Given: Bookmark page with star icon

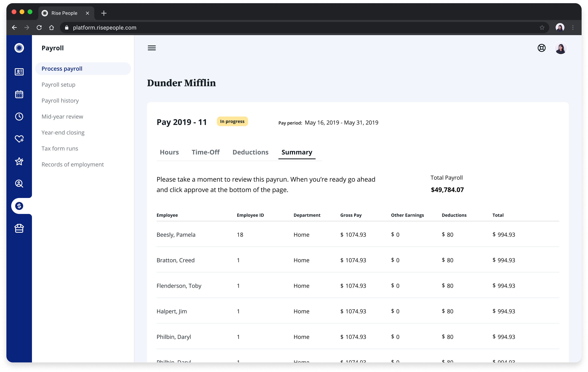Looking at the screenshot, I should pos(542,28).
